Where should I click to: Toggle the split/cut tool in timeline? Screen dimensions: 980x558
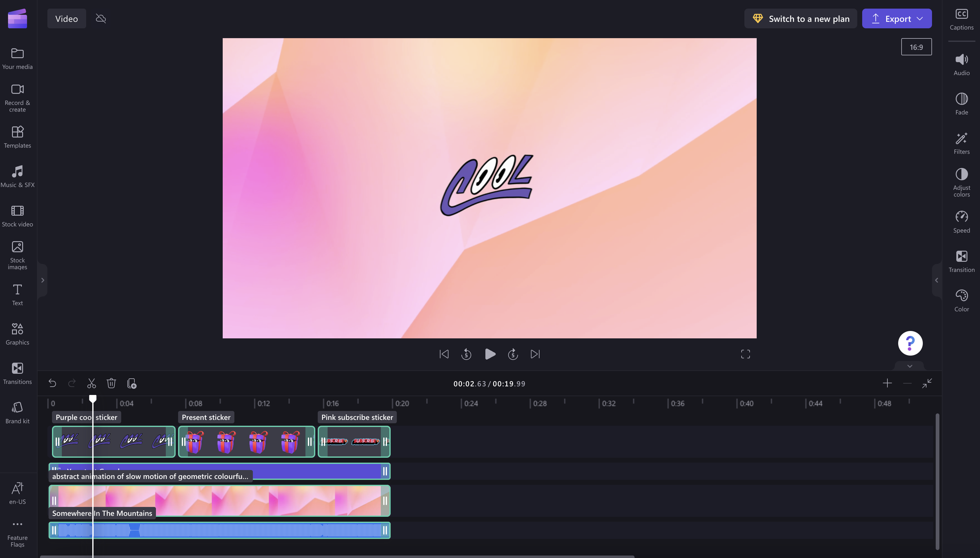click(92, 383)
